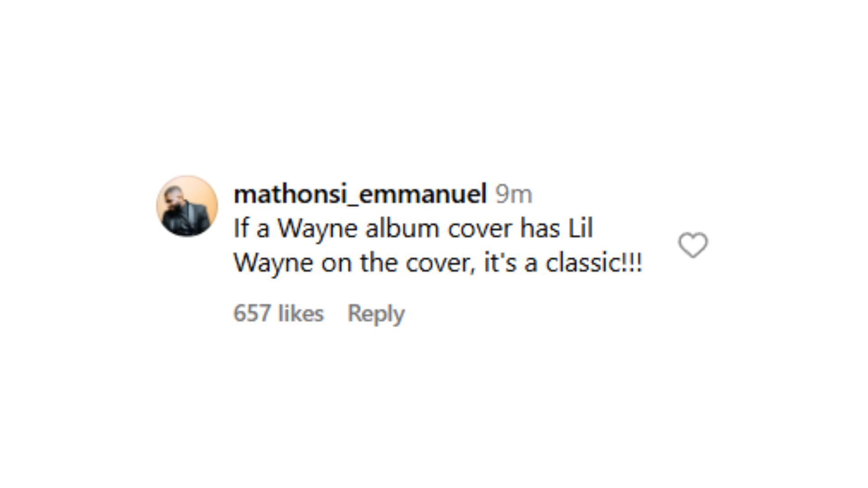868x488 pixels.
Task: Open mathonsi_emmanuel's profile picture
Action: pyautogui.click(x=187, y=206)
